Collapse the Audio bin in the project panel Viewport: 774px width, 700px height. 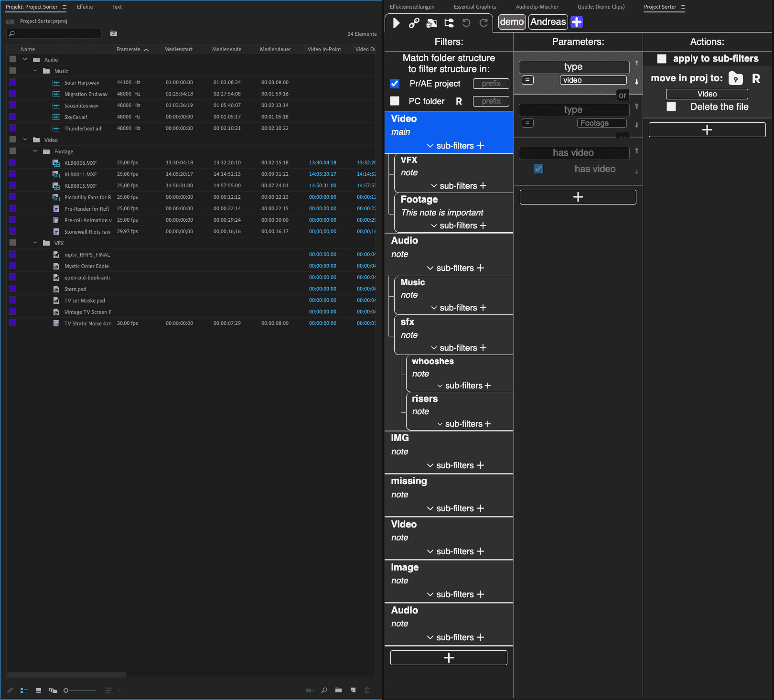click(25, 59)
